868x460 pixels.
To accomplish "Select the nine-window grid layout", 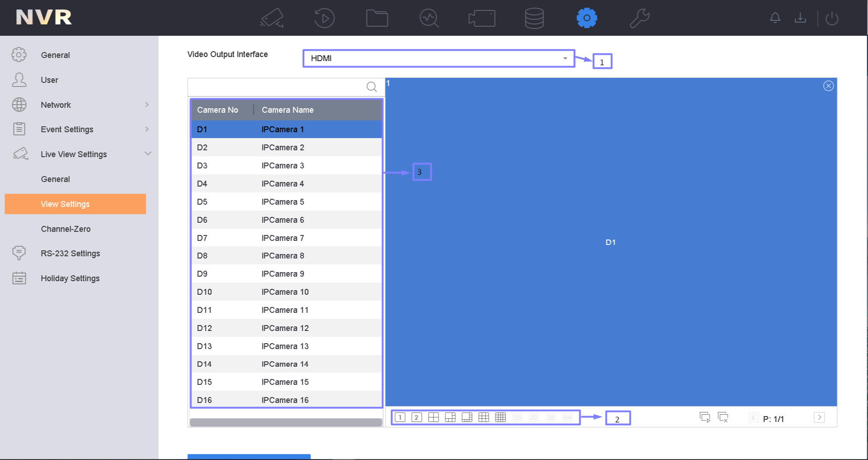I will pyautogui.click(x=484, y=417).
